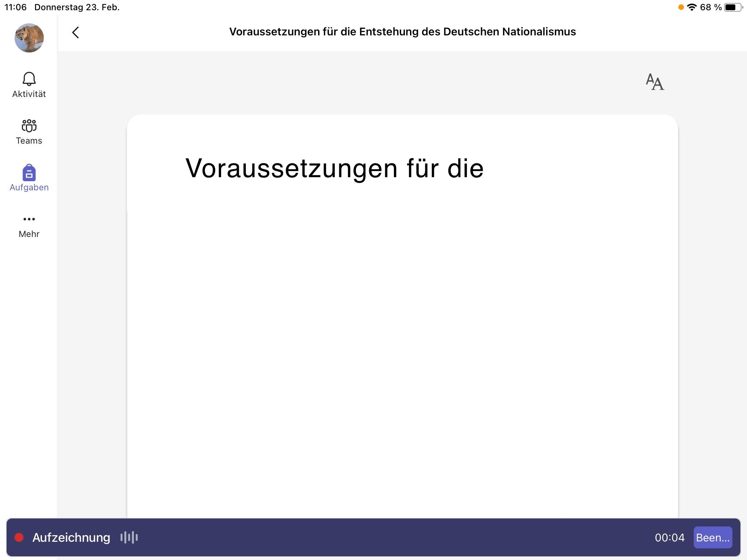Click the assignment title in header
Image resolution: width=747 pixels, height=560 pixels.
tap(402, 32)
